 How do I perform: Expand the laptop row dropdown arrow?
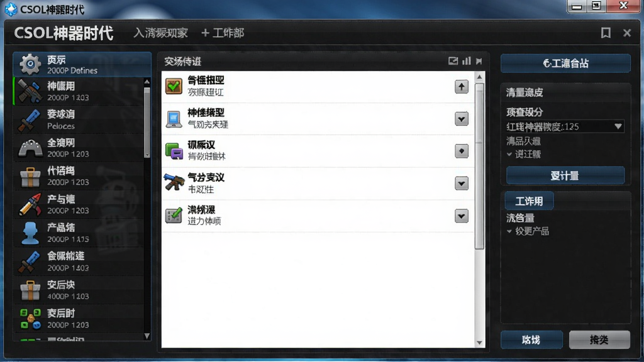tap(462, 119)
